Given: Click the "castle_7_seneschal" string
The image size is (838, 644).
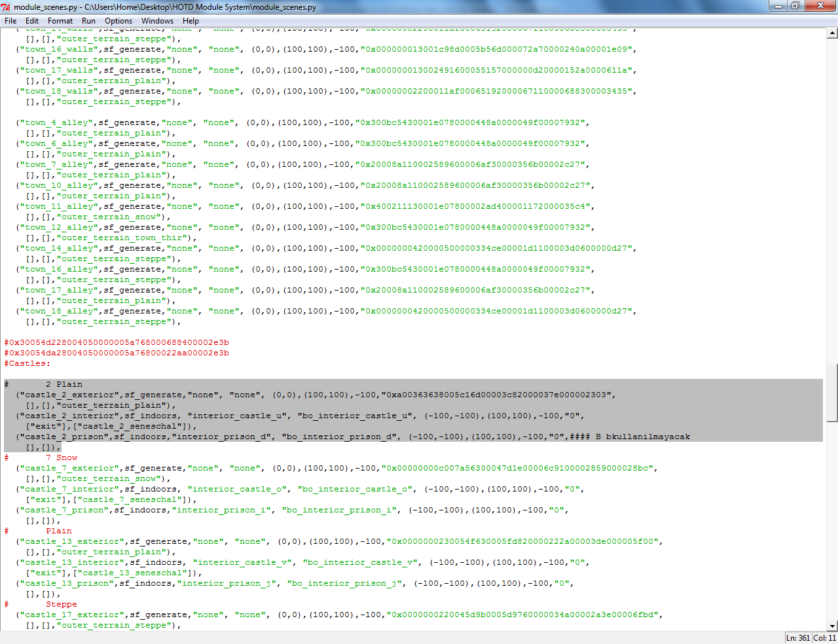Looking at the screenshot, I should (132, 499).
